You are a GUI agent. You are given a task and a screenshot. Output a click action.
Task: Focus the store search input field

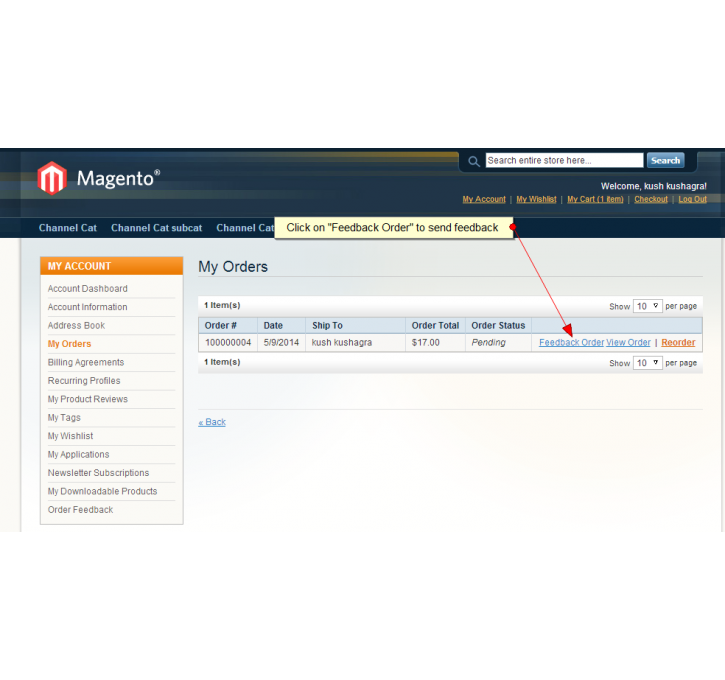(564, 160)
